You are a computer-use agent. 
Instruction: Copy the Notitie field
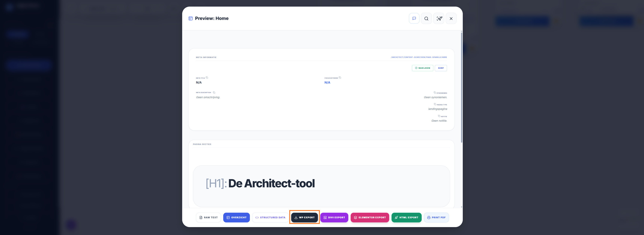pyautogui.click(x=439, y=116)
